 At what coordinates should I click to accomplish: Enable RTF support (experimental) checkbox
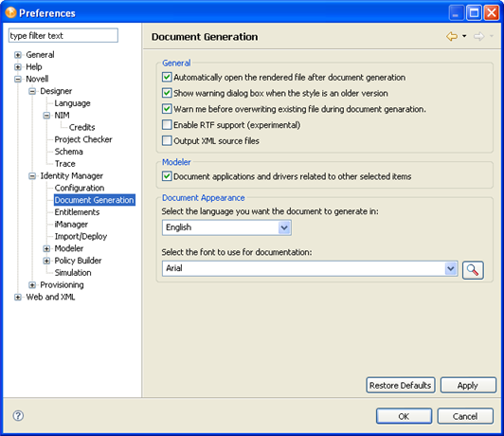pyautogui.click(x=167, y=125)
